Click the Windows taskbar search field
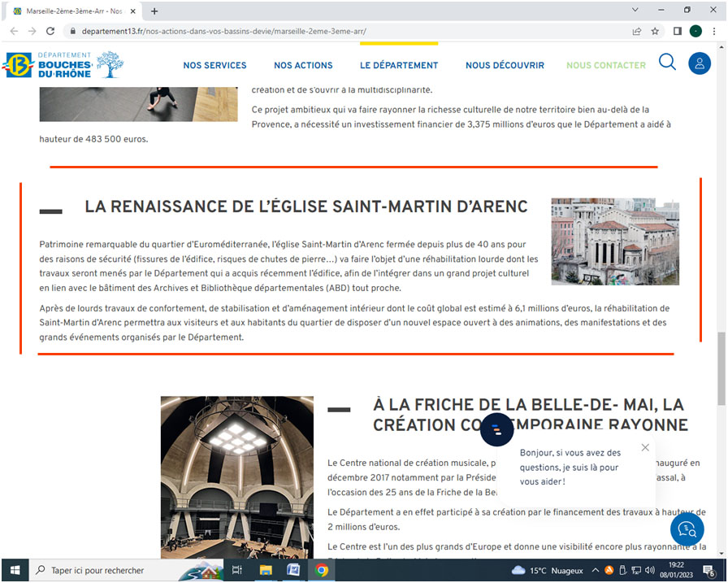Screen dimensions: 728x583 pyautogui.click(x=106, y=570)
